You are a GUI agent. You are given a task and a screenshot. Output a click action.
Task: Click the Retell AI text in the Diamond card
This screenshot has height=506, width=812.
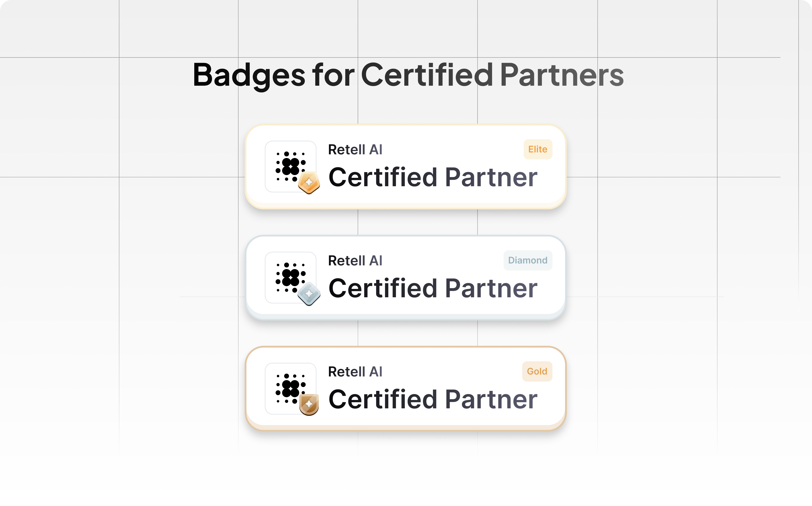click(x=355, y=261)
